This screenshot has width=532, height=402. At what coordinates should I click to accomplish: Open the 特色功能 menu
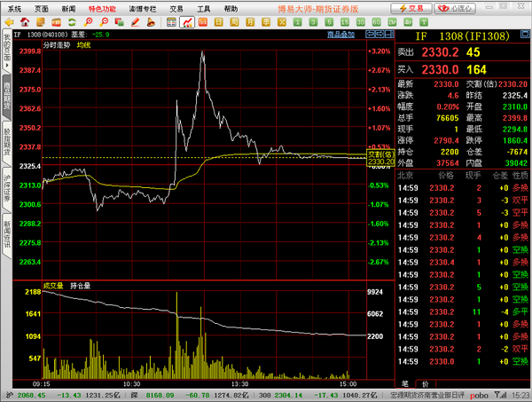pyautogui.click(x=102, y=9)
